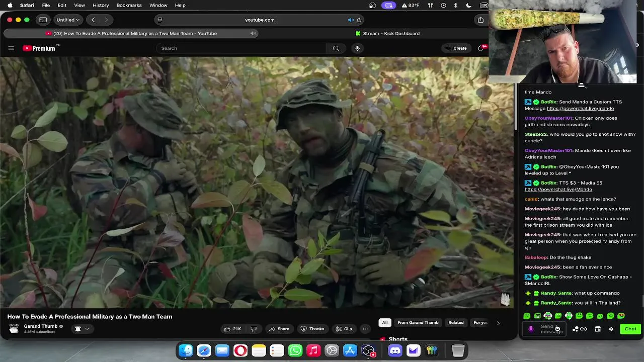644x362 pixels.
Task: Open the chat settings gear icon
Action: pyautogui.click(x=611, y=329)
